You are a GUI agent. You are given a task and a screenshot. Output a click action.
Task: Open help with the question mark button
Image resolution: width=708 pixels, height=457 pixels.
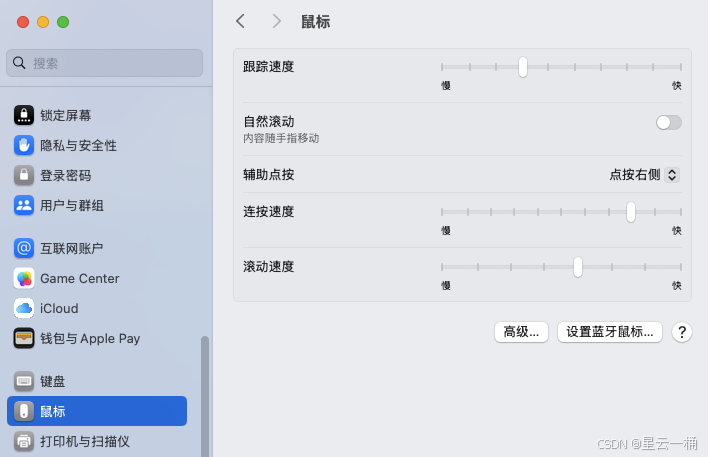(x=682, y=332)
